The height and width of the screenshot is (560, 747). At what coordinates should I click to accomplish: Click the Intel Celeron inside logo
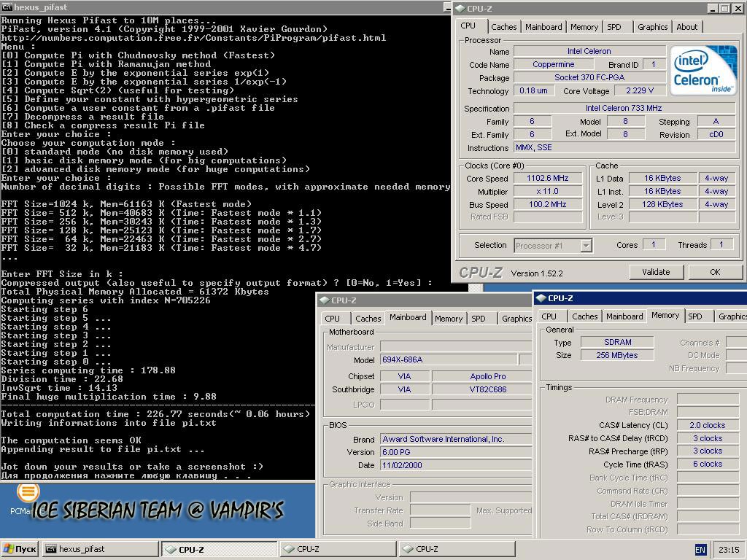pyautogui.click(x=703, y=70)
